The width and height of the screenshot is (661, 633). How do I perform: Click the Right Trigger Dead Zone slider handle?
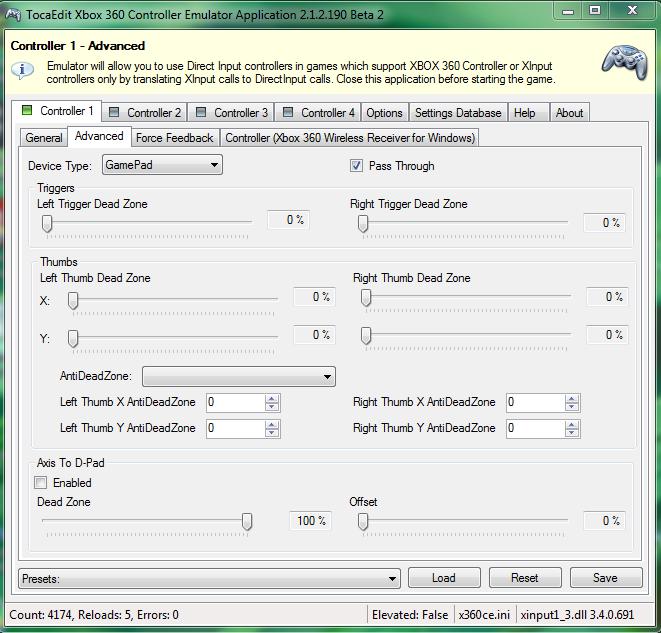(x=363, y=223)
